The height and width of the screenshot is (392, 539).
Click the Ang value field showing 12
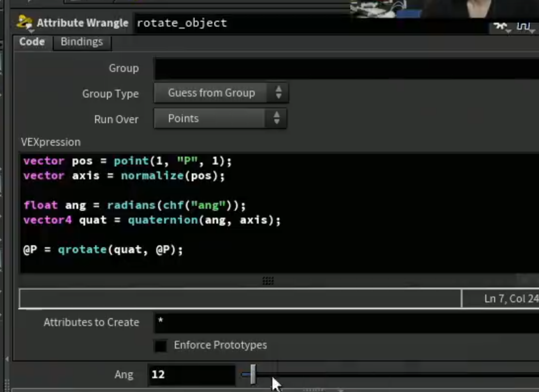pos(192,374)
